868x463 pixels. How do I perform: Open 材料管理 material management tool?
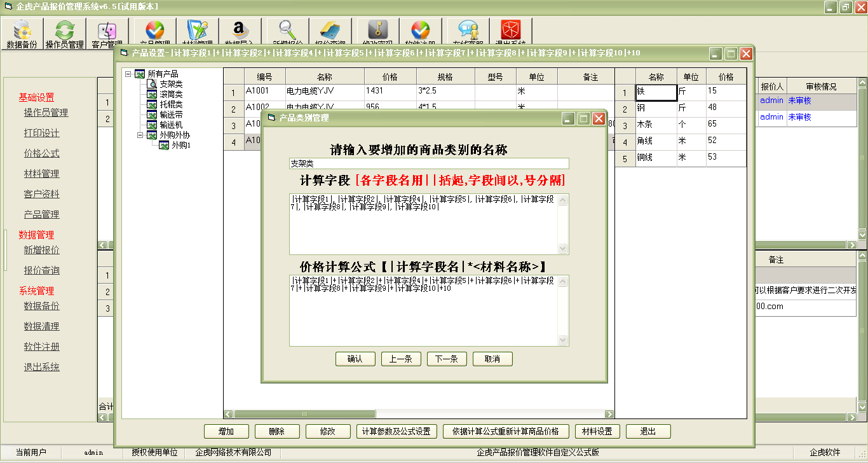click(197, 32)
